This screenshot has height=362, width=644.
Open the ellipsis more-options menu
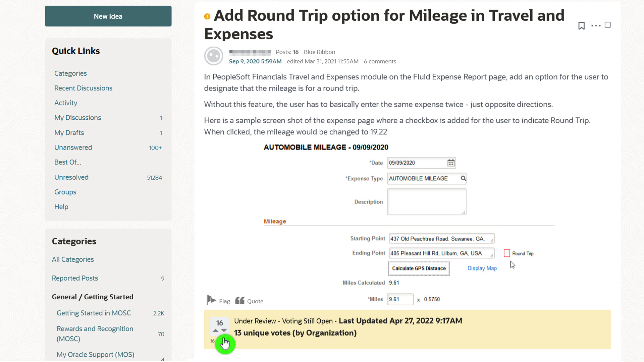click(595, 25)
